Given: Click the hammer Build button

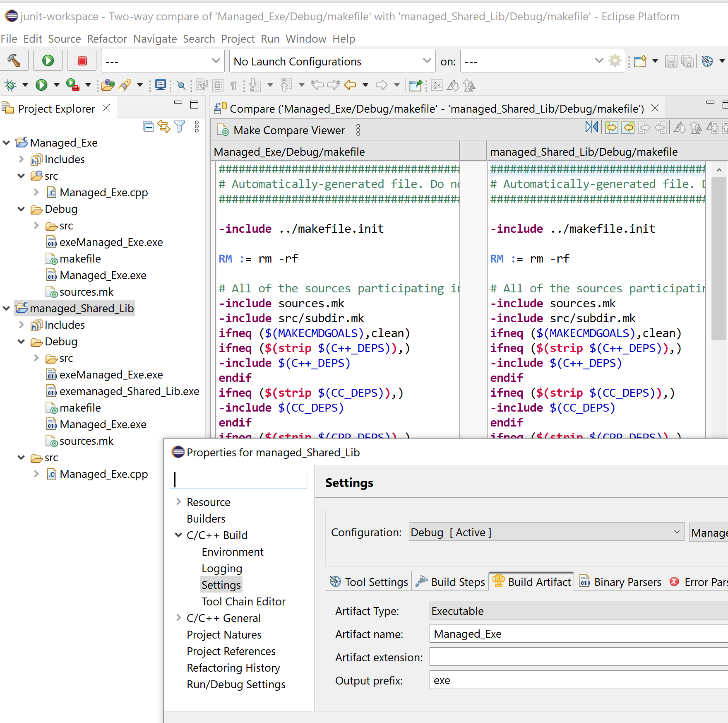Looking at the screenshot, I should (x=14, y=61).
